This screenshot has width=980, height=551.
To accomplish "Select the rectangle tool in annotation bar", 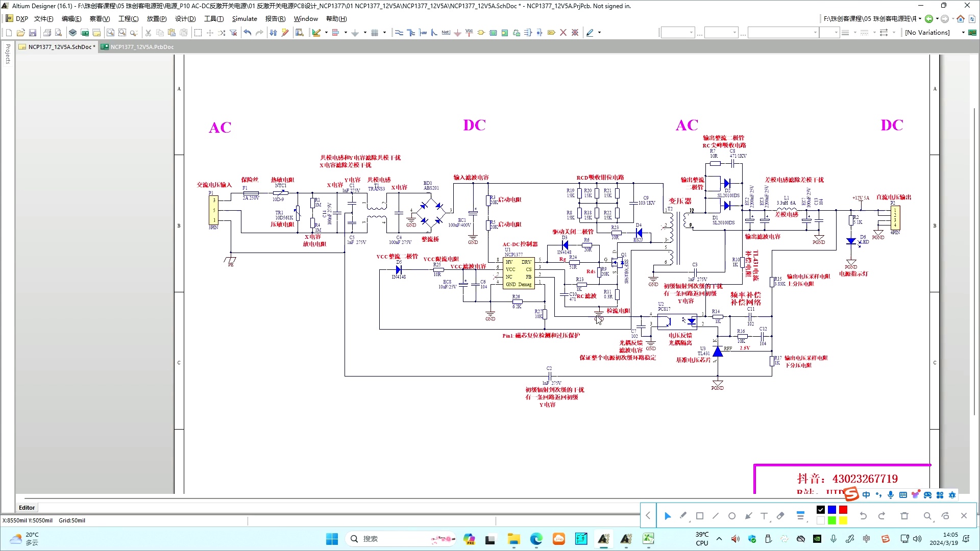I will 700,516.
